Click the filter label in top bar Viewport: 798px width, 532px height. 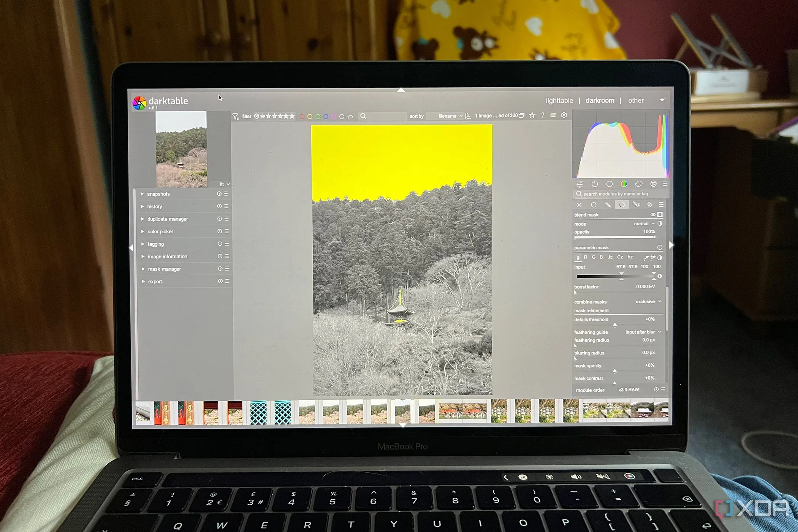pos(247,116)
